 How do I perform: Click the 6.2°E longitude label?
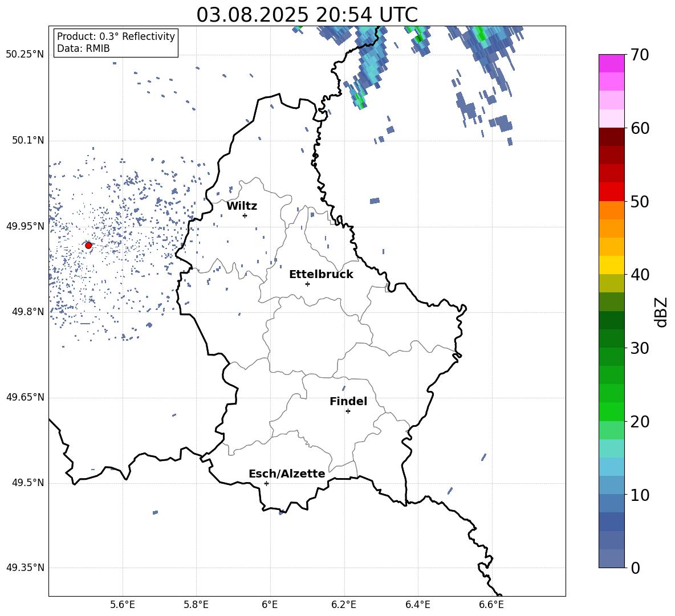[x=344, y=605]
